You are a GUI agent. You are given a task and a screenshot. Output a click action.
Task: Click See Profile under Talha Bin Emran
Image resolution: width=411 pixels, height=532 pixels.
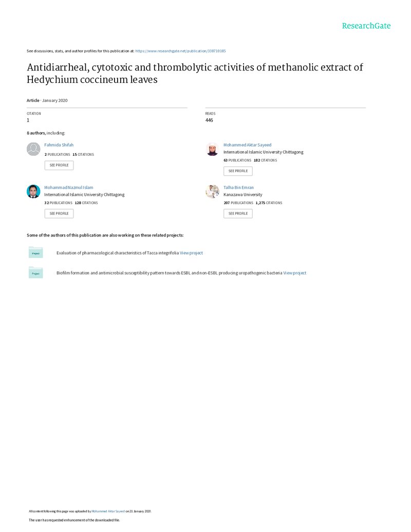[x=238, y=213]
